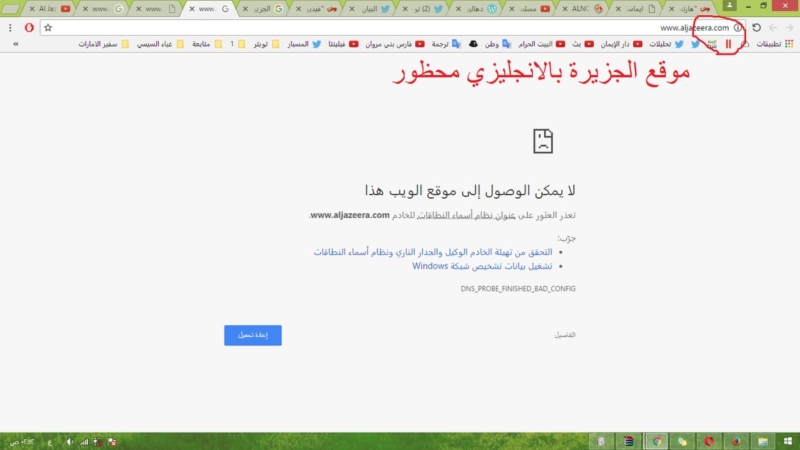The width and height of the screenshot is (800, 450).
Task: Click the Opera extension icon
Action: point(29,28)
